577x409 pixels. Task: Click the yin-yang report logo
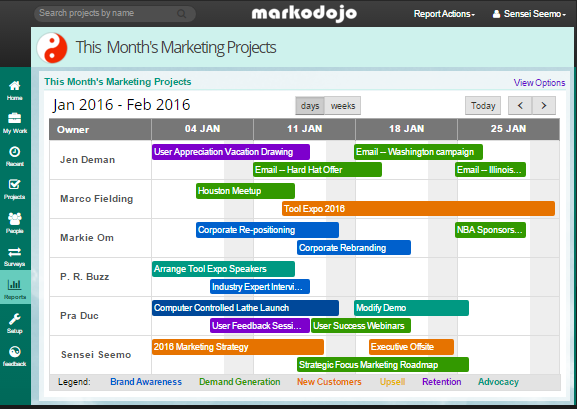coord(52,48)
